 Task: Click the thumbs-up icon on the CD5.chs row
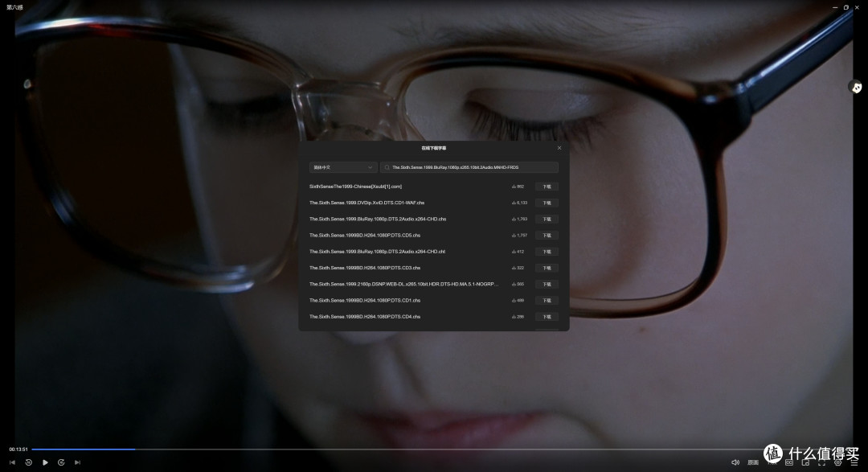tap(514, 236)
